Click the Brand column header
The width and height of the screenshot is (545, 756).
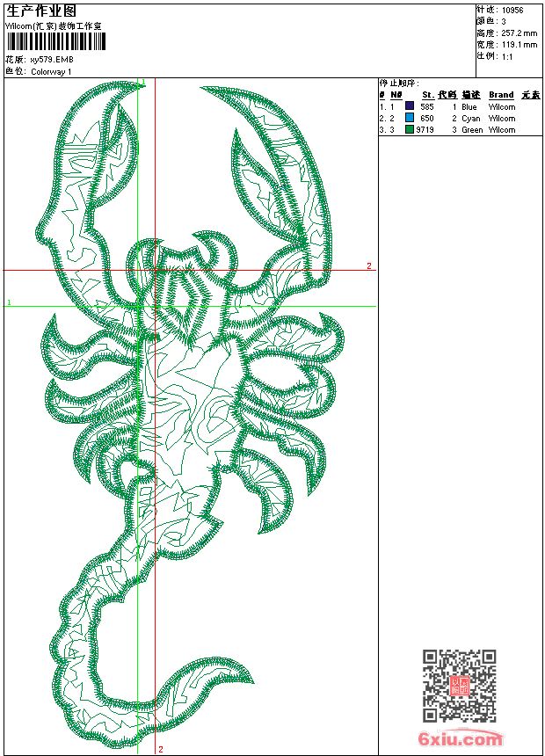pyautogui.click(x=501, y=95)
